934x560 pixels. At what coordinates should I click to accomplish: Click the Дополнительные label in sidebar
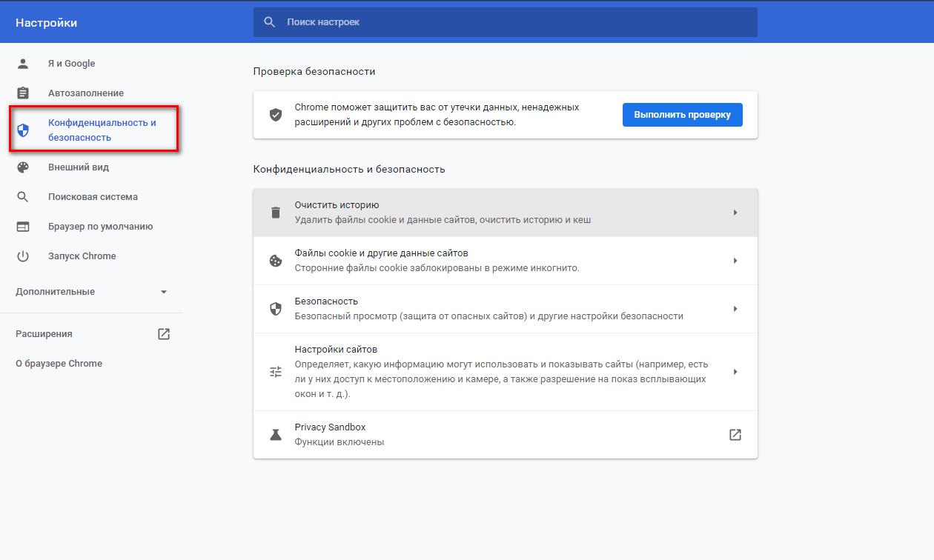[x=55, y=292]
